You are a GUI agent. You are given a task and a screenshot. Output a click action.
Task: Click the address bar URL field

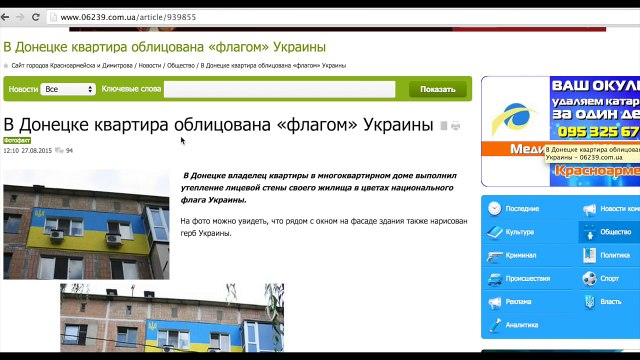tap(343, 17)
